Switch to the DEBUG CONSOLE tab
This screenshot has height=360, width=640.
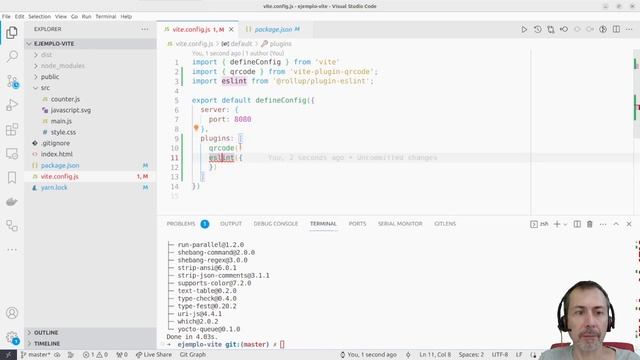[x=276, y=224]
